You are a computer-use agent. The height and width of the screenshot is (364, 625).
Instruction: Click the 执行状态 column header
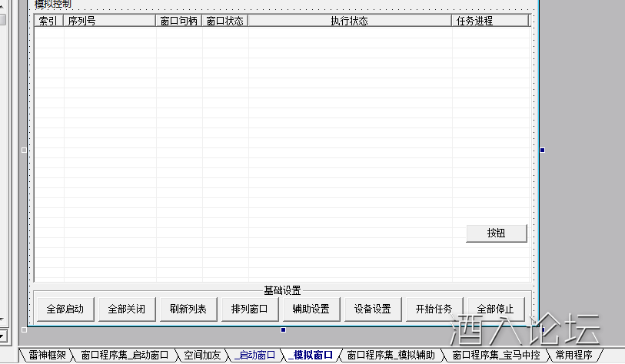tap(350, 21)
